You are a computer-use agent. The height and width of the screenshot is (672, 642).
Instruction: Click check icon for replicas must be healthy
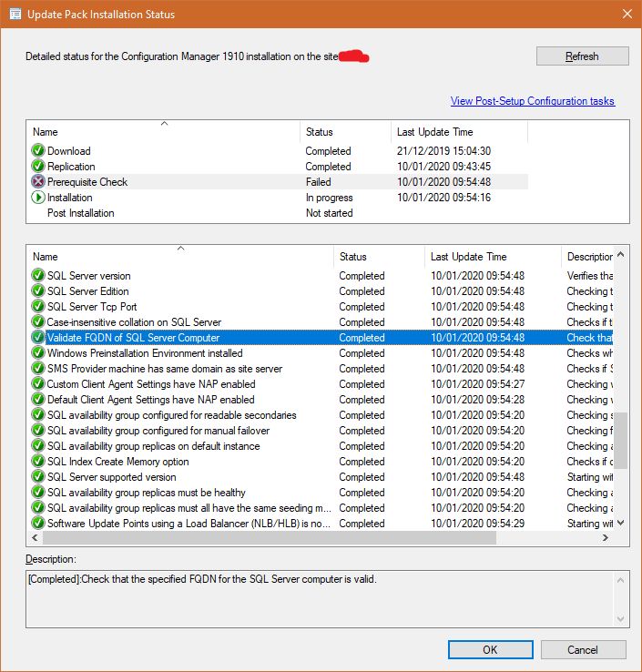(x=38, y=492)
